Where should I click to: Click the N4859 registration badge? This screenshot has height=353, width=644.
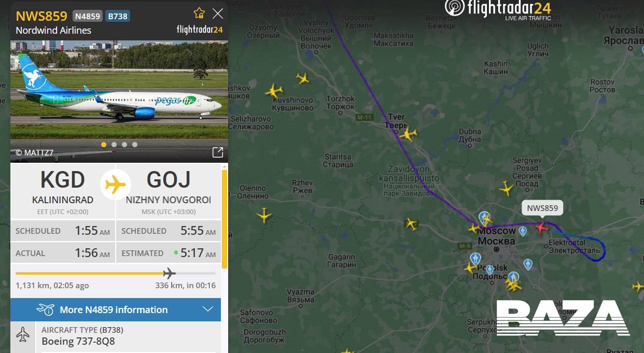tap(88, 16)
